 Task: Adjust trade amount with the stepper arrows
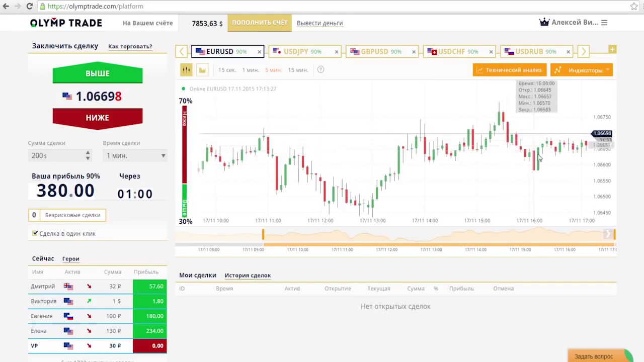pyautogui.click(x=88, y=156)
